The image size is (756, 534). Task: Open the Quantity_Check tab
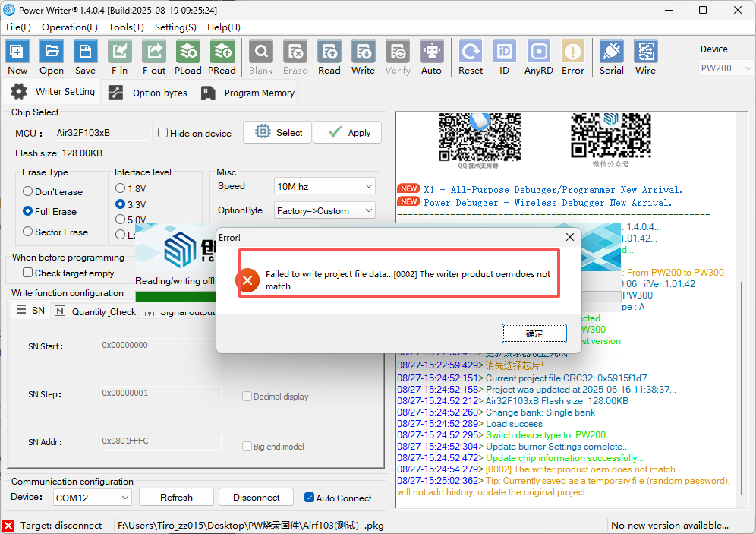pos(96,311)
